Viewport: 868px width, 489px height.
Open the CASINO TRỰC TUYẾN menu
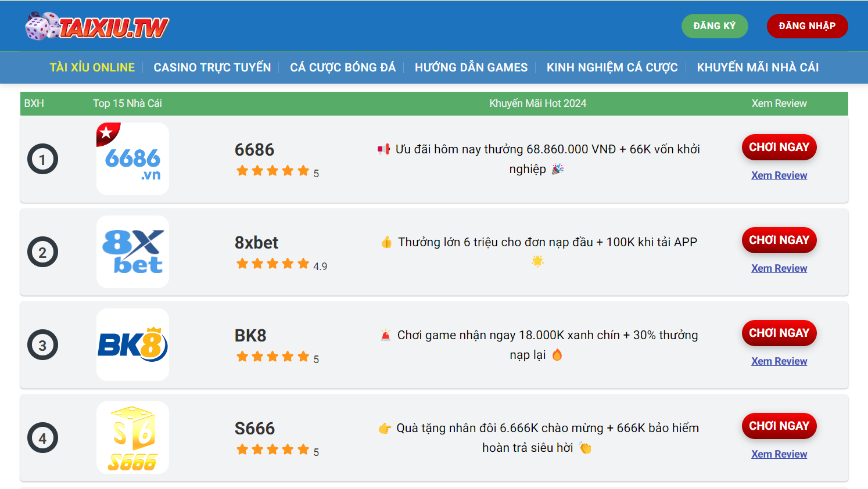pos(212,67)
